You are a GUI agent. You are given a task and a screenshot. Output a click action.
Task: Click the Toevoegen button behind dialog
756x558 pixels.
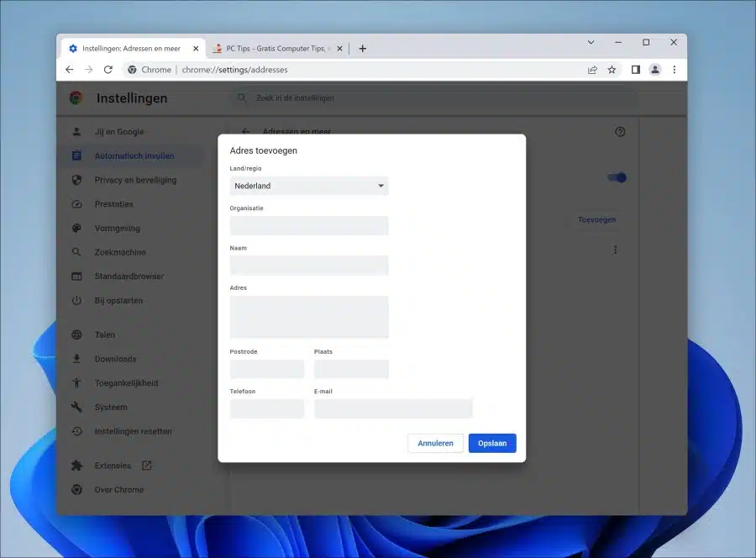tap(597, 219)
